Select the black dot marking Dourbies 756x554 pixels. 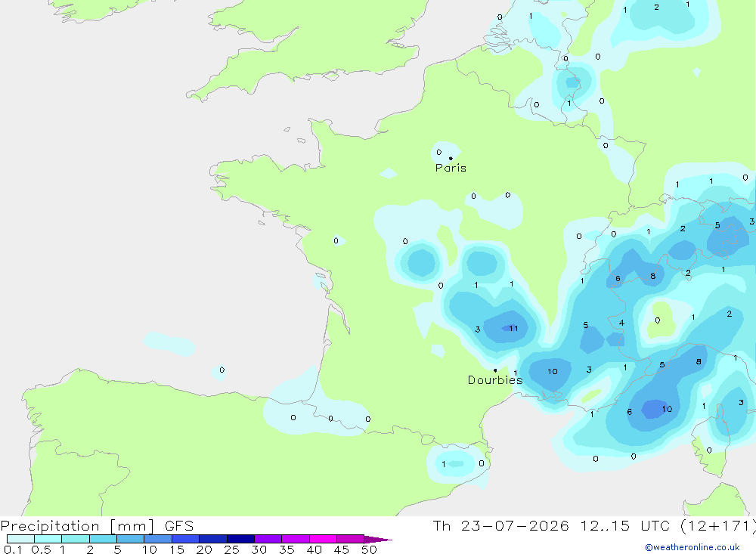coord(495,370)
